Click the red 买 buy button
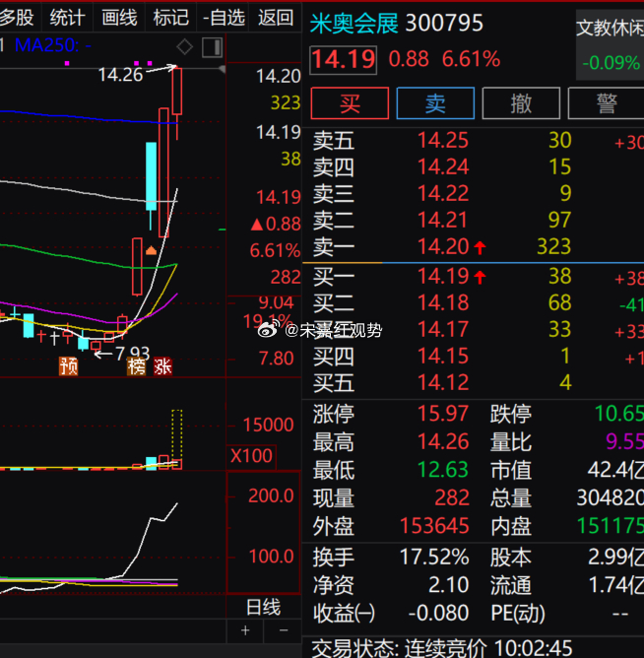The width and height of the screenshot is (644, 658). pyautogui.click(x=350, y=103)
